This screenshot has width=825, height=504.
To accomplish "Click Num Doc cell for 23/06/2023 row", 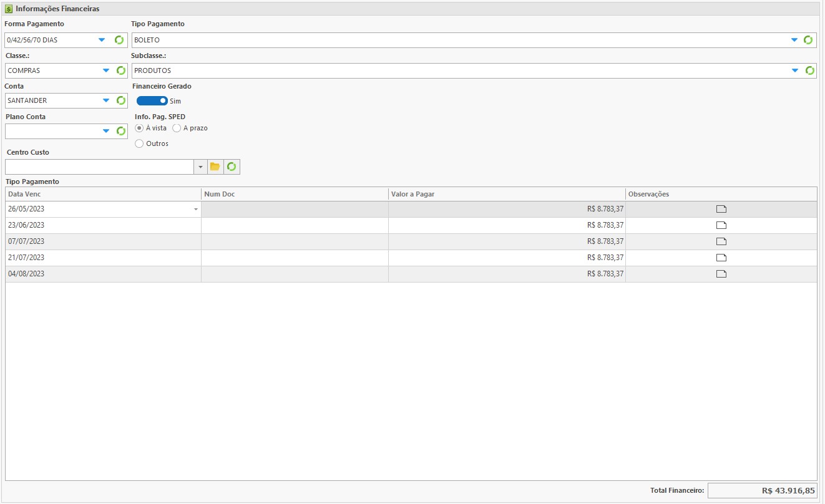I will [x=294, y=225].
